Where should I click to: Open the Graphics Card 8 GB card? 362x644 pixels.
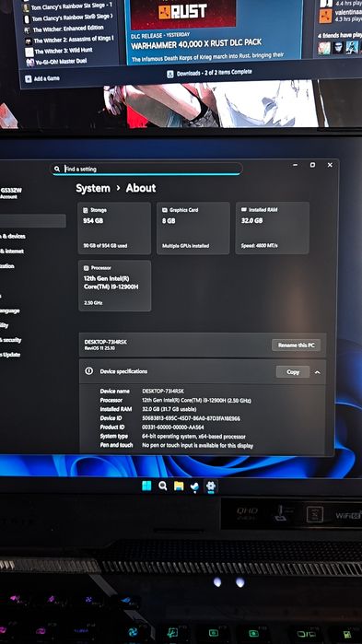click(193, 228)
